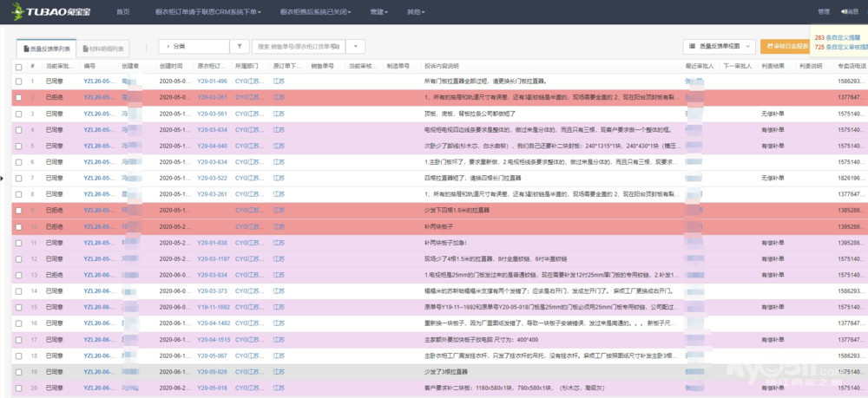Viewport: 868px width, 398px height.
Task: Click the orange 审核日志报表 button
Action: [784, 46]
